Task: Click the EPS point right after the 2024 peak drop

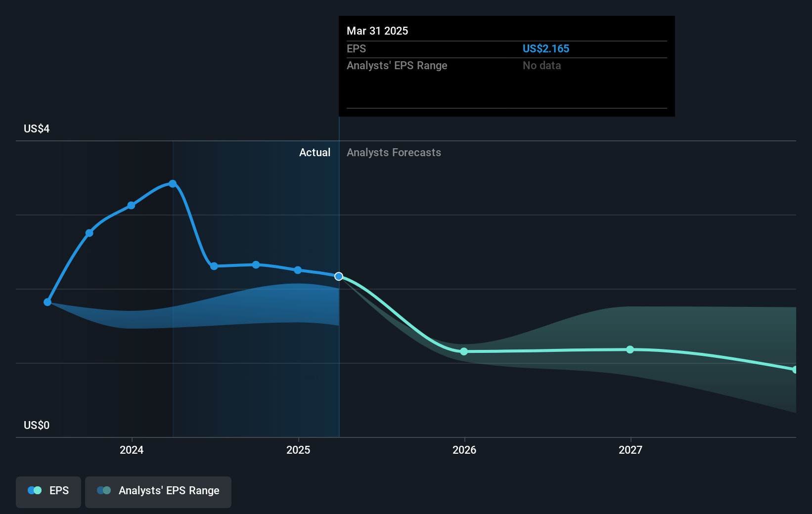Action: pos(214,266)
